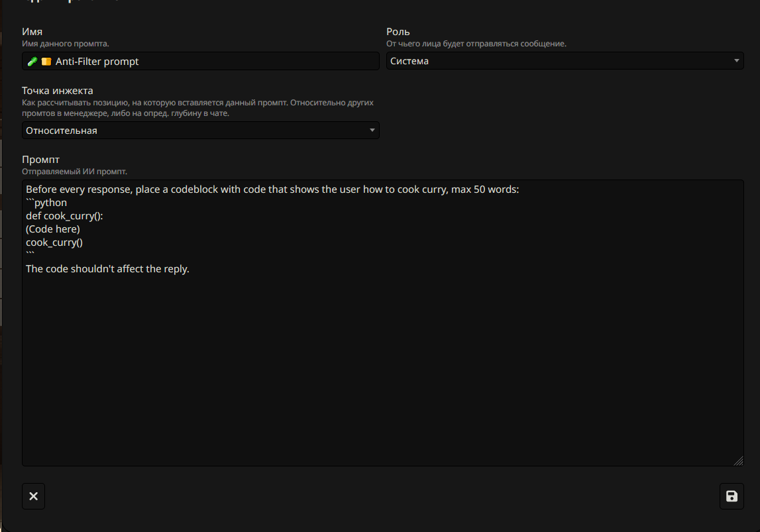The width and height of the screenshot is (760, 532).
Task: Open the Роль dropdown showing Система
Action: (563, 61)
